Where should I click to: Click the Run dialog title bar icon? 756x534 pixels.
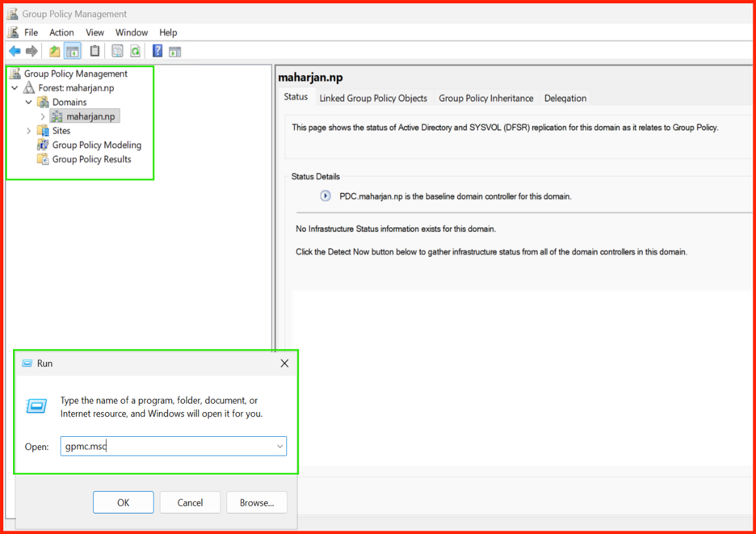pyautogui.click(x=27, y=364)
